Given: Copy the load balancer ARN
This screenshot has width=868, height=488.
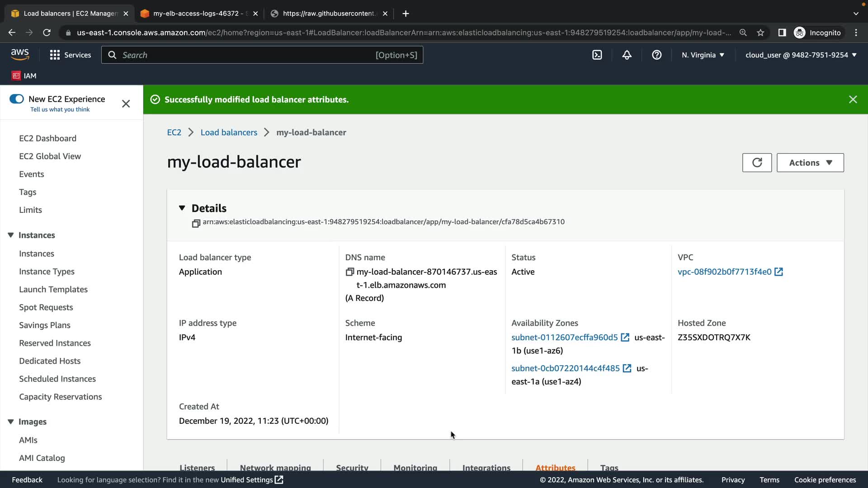Looking at the screenshot, I should point(196,224).
